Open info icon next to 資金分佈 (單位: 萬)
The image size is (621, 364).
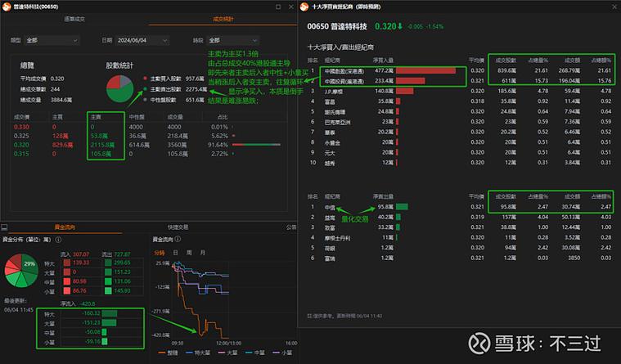point(58,240)
